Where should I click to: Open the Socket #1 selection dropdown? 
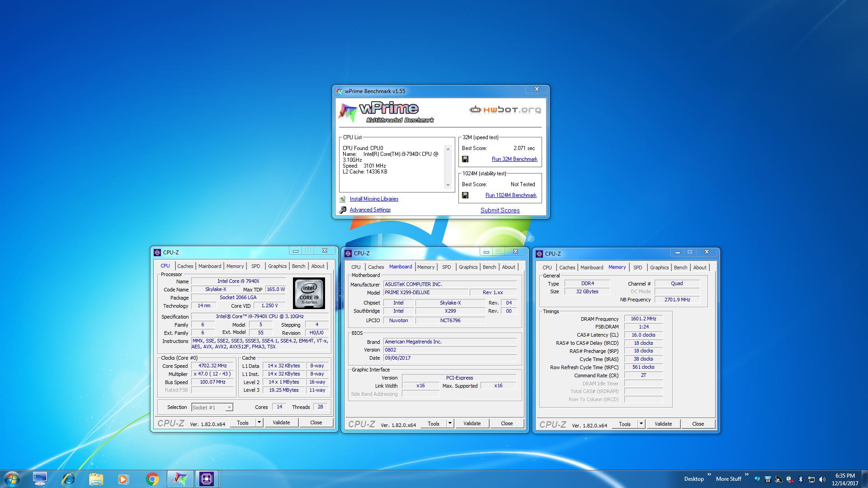229,408
